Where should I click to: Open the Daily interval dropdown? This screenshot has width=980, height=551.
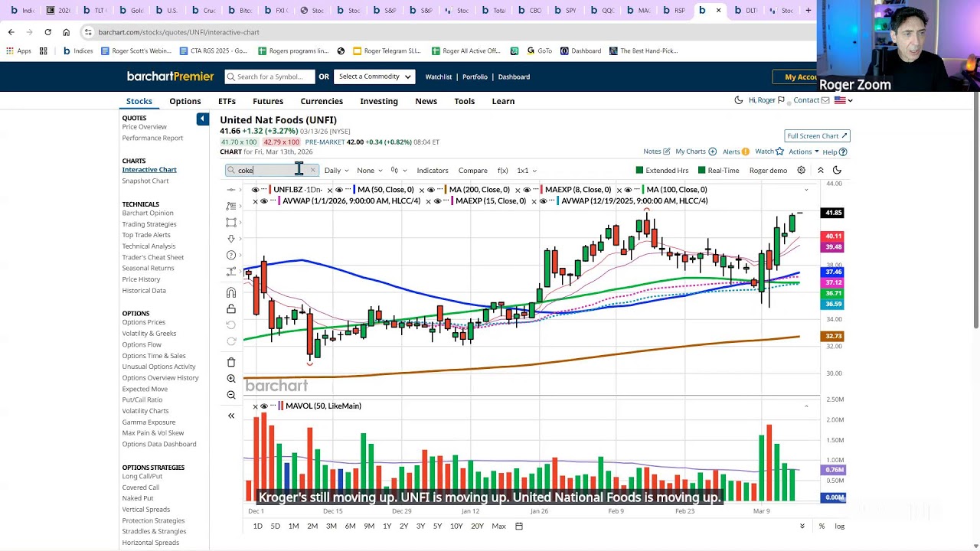(x=336, y=171)
